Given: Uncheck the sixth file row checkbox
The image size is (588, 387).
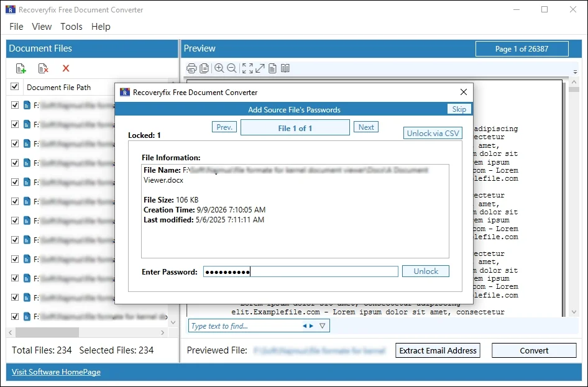Looking at the screenshot, I should [15, 201].
